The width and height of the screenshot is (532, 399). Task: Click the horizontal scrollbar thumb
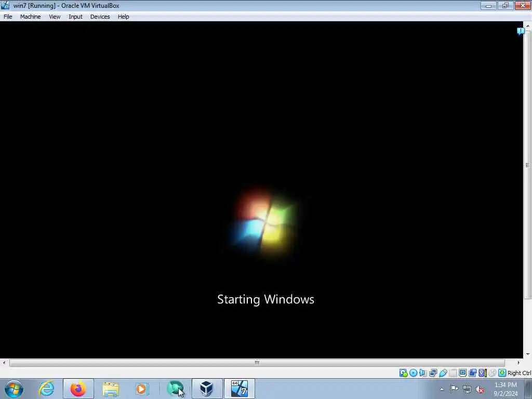click(x=257, y=363)
